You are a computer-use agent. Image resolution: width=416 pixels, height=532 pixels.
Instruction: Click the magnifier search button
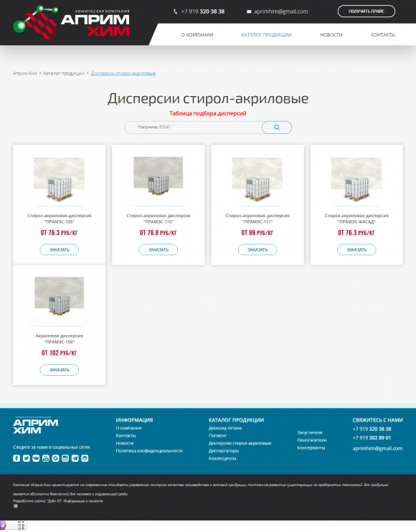277,128
